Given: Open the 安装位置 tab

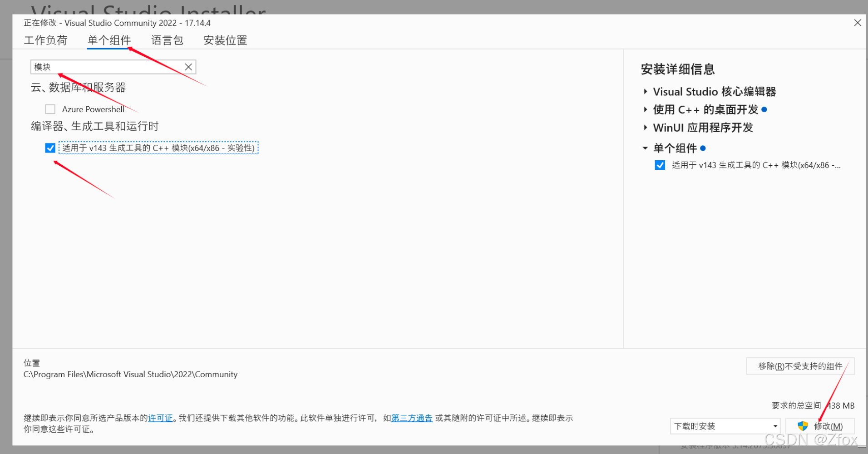Looking at the screenshot, I should click(x=225, y=40).
